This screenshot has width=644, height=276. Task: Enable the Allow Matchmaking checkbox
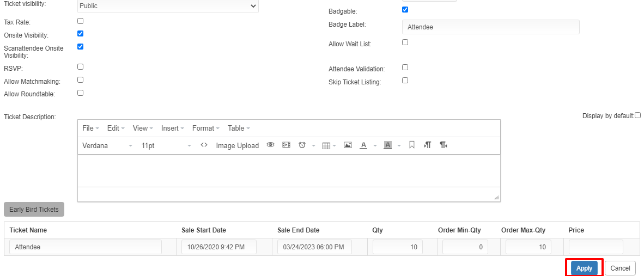pos(81,79)
